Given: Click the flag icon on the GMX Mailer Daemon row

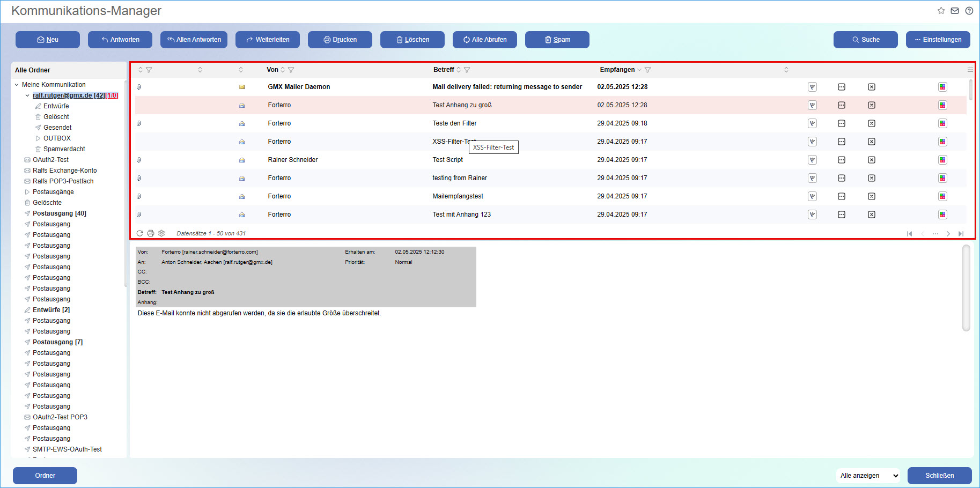Looking at the screenshot, I should point(812,86).
